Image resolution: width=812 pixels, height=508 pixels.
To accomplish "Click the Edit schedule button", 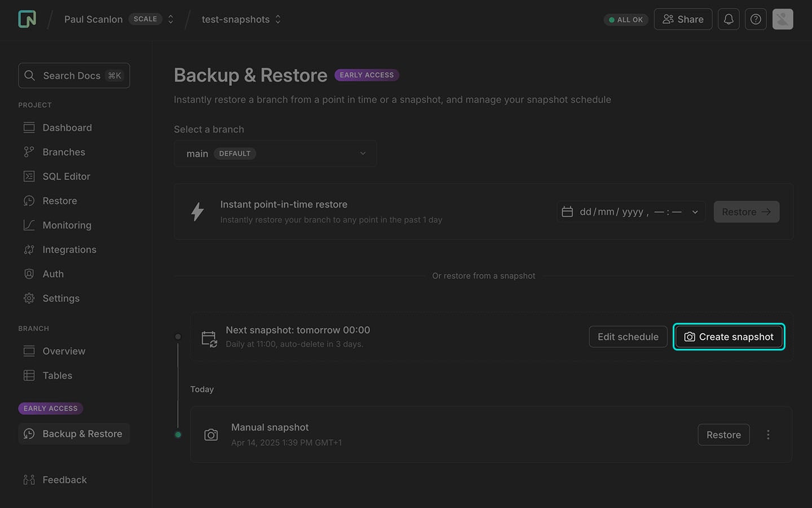I will [x=628, y=336].
